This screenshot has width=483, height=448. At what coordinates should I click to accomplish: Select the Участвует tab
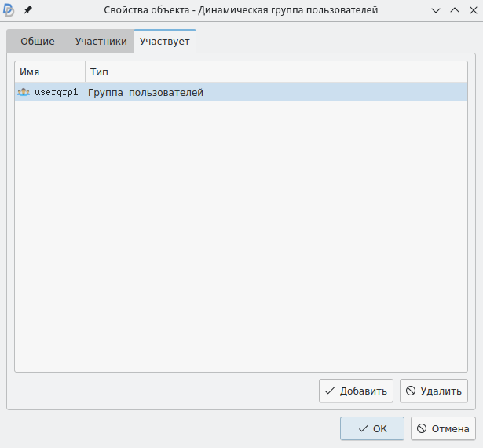(164, 41)
